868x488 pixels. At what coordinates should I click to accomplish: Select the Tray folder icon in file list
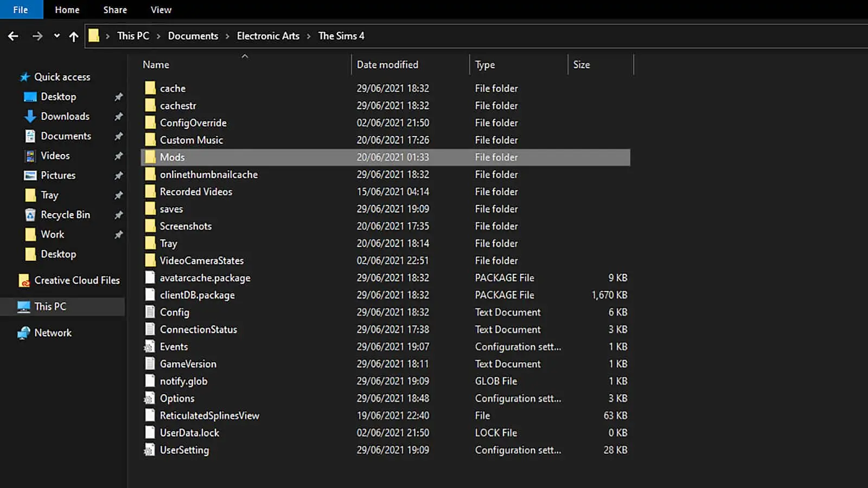click(150, 243)
